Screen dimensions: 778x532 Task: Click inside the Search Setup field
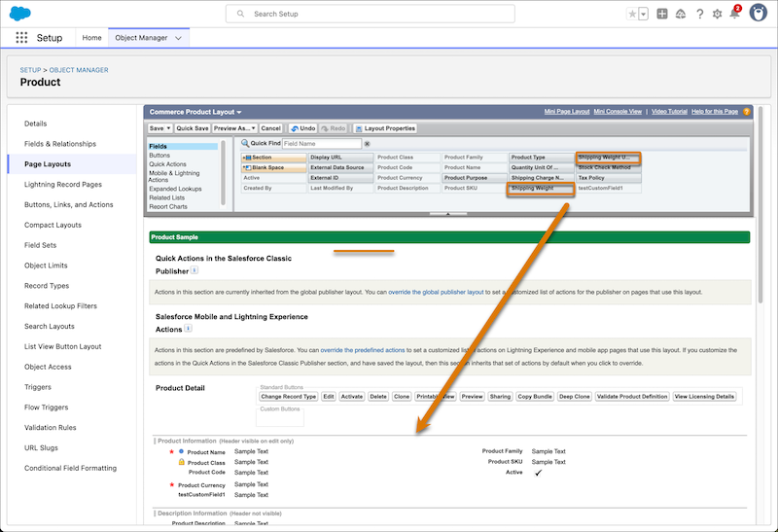pyautogui.click(x=371, y=14)
